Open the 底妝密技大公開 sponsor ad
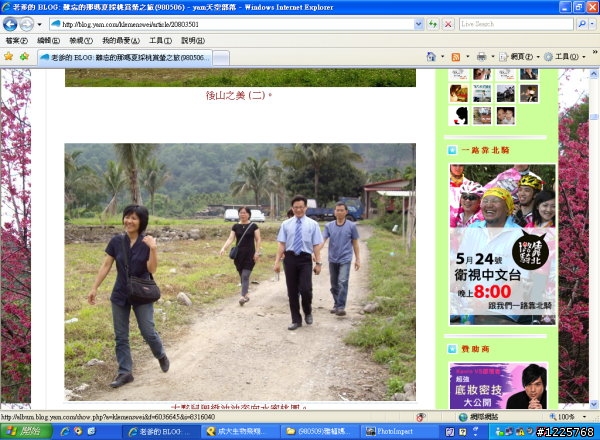Image resolution: width=600 pixels, height=440 pixels. [x=499, y=386]
